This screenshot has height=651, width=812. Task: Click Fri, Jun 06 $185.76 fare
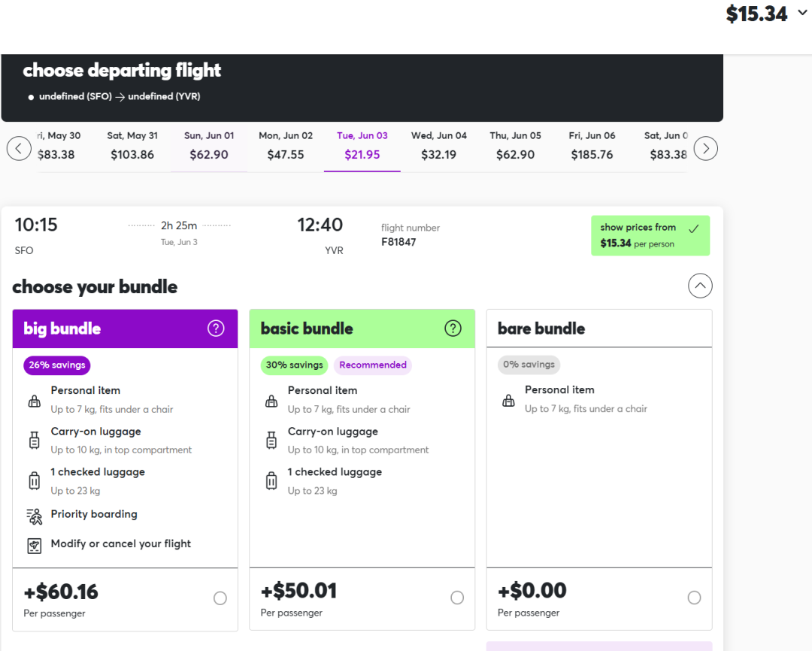pyautogui.click(x=592, y=146)
